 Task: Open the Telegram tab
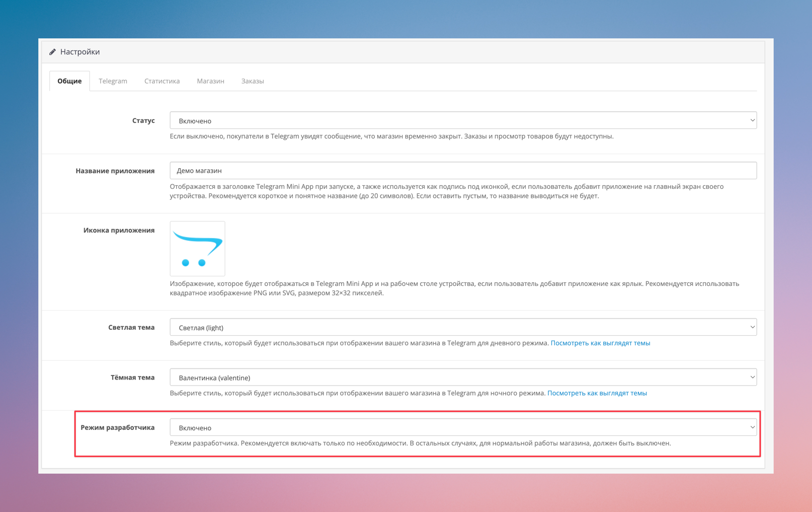113,81
